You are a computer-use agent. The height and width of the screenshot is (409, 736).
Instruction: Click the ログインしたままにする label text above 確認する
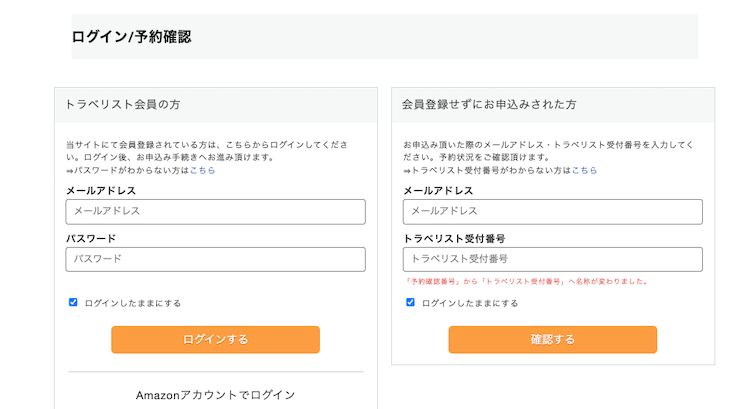(470, 303)
